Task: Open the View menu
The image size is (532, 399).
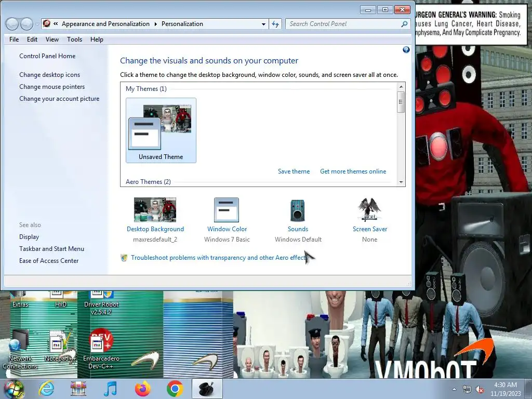Action: point(52,39)
